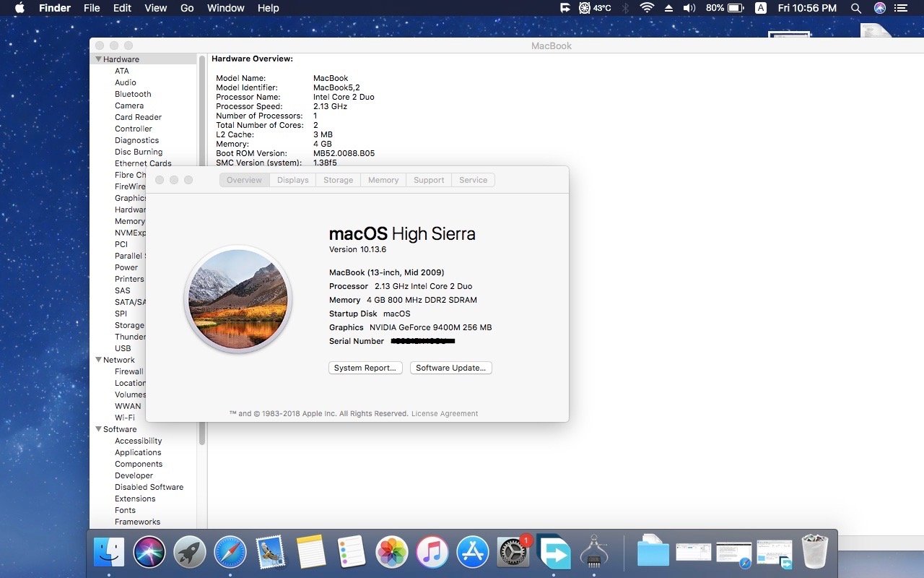924x578 pixels.
Task: Open the Notes app in Dock
Action: point(311,553)
